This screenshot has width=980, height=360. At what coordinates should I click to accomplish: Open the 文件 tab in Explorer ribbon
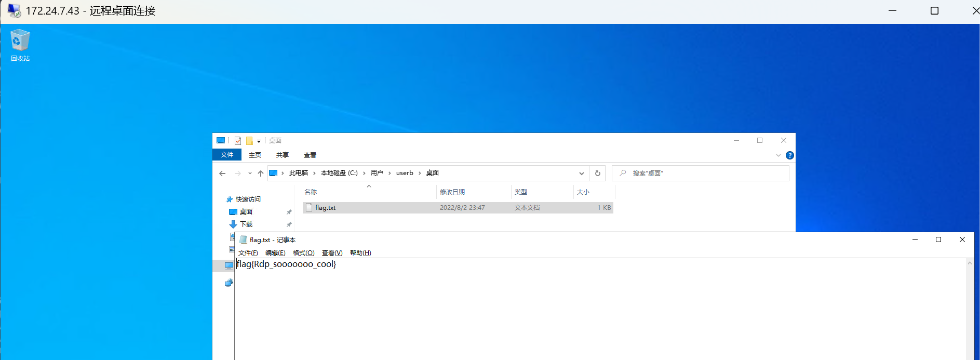(227, 155)
